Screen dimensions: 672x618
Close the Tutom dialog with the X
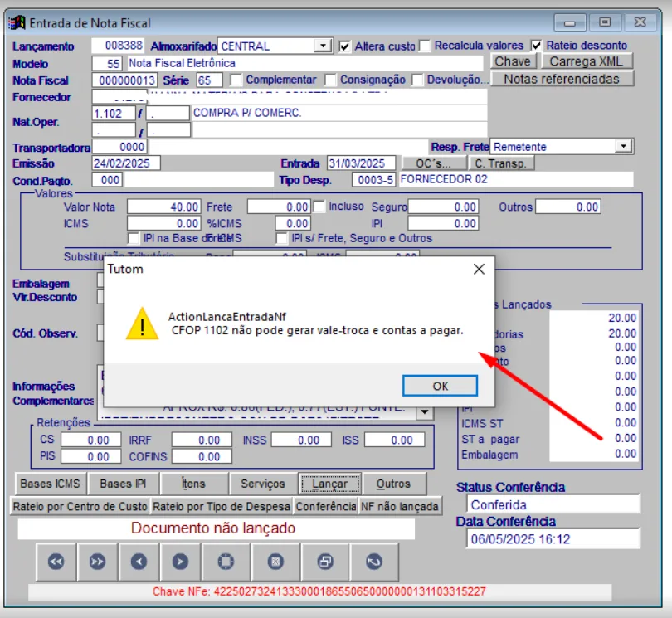(479, 270)
